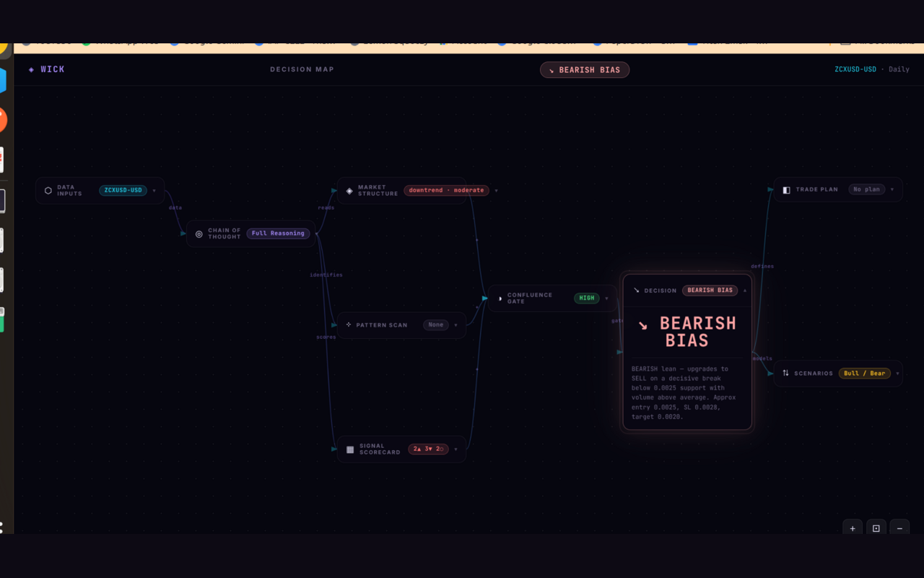This screenshot has height=578, width=924.
Task: Click the None badge on Pattern Scan
Action: pyautogui.click(x=436, y=325)
